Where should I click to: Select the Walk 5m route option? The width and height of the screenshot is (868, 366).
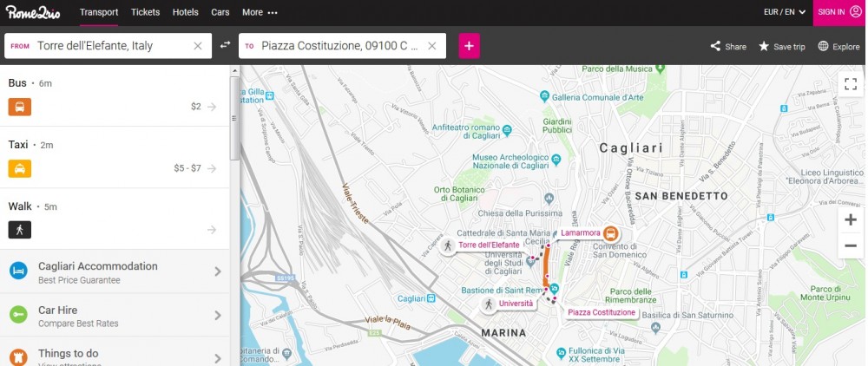(115, 219)
